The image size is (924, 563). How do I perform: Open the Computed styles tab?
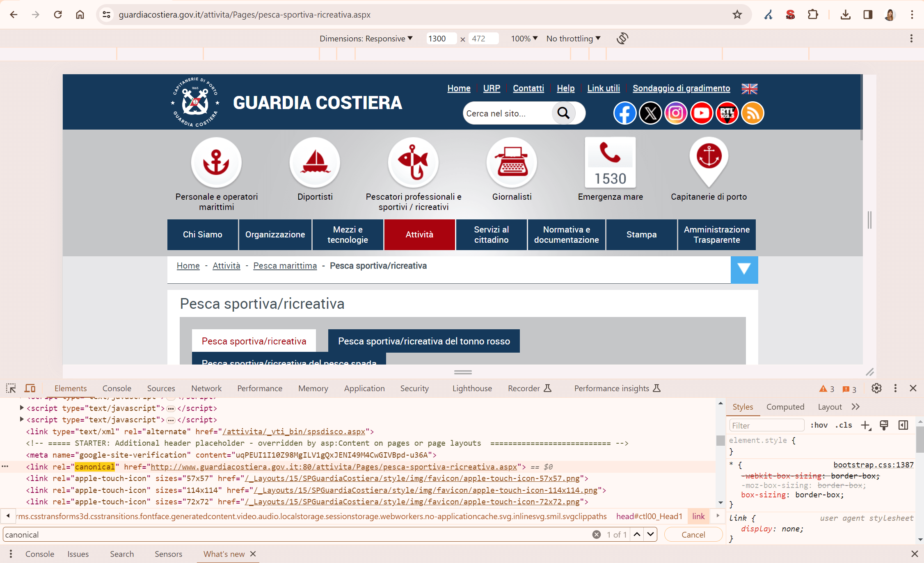(785, 407)
